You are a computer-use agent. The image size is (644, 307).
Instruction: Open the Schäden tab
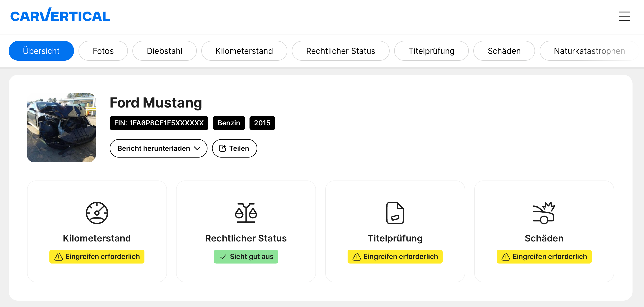[504, 51]
